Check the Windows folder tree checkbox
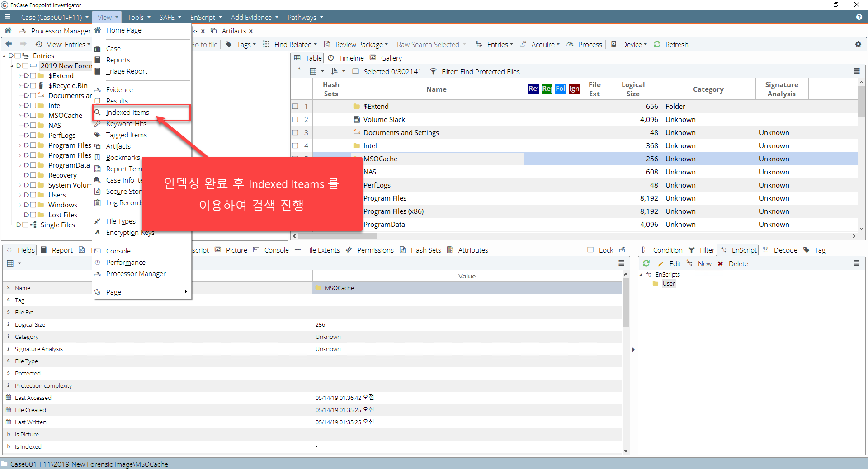The height and width of the screenshot is (469, 868). tap(33, 205)
